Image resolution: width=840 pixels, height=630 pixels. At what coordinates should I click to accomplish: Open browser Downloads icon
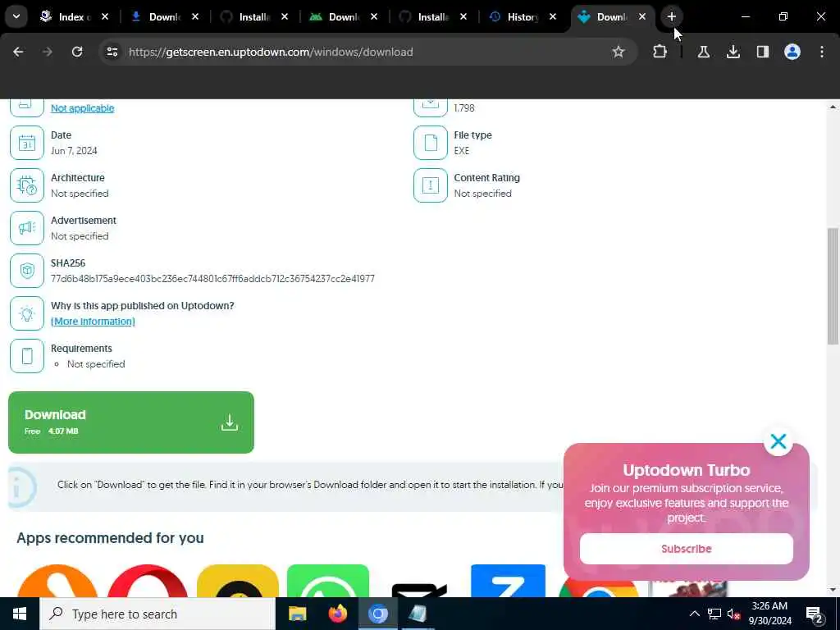pyautogui.click(x=733, y=52)
